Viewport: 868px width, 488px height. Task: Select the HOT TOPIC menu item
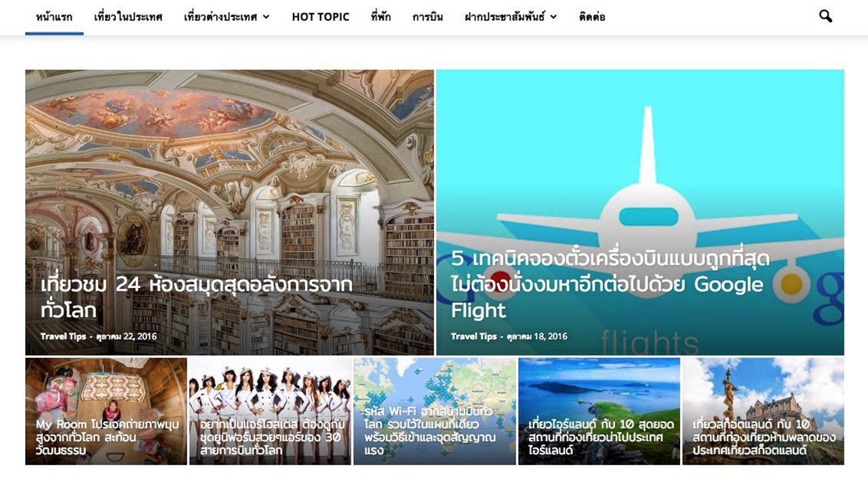click(321, 17)
